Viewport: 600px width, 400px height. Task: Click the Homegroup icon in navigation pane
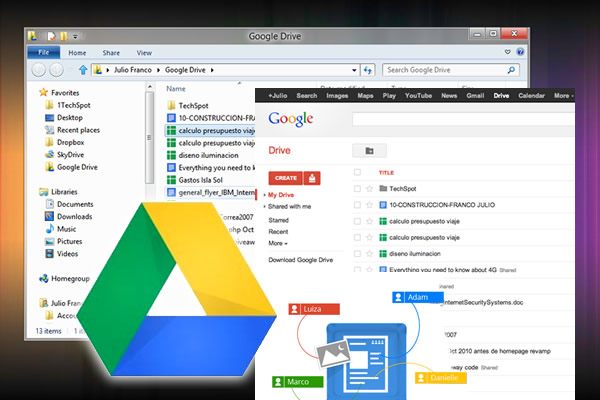click(x=44, y=278)
